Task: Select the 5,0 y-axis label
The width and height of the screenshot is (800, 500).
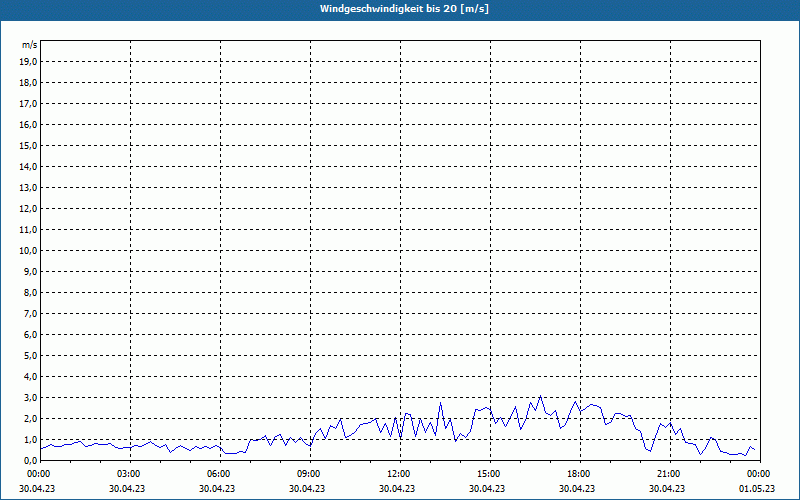Action: pyautogui.click(x=30, y=356)
